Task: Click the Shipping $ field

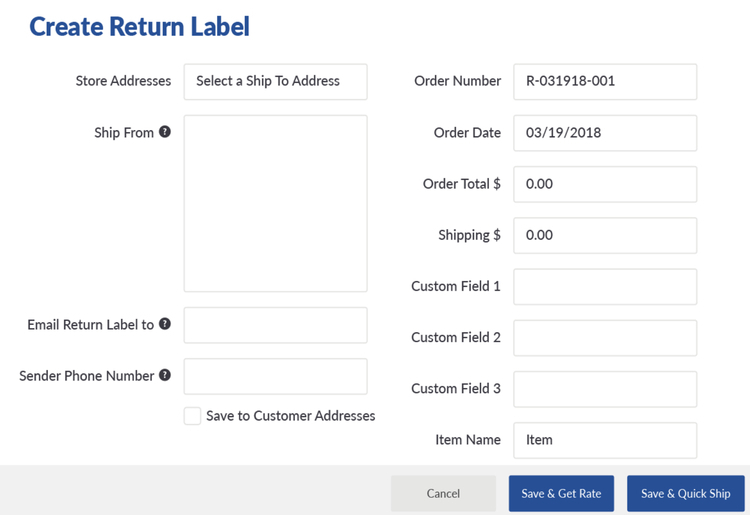Action: tap(605, 235)
